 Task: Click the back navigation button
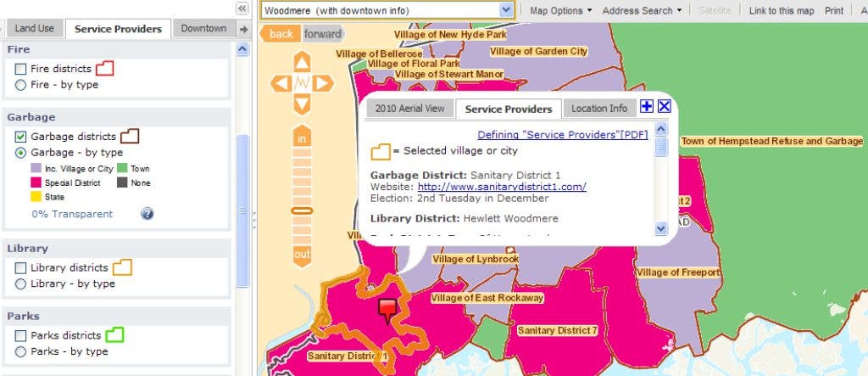tap(281, 34)
